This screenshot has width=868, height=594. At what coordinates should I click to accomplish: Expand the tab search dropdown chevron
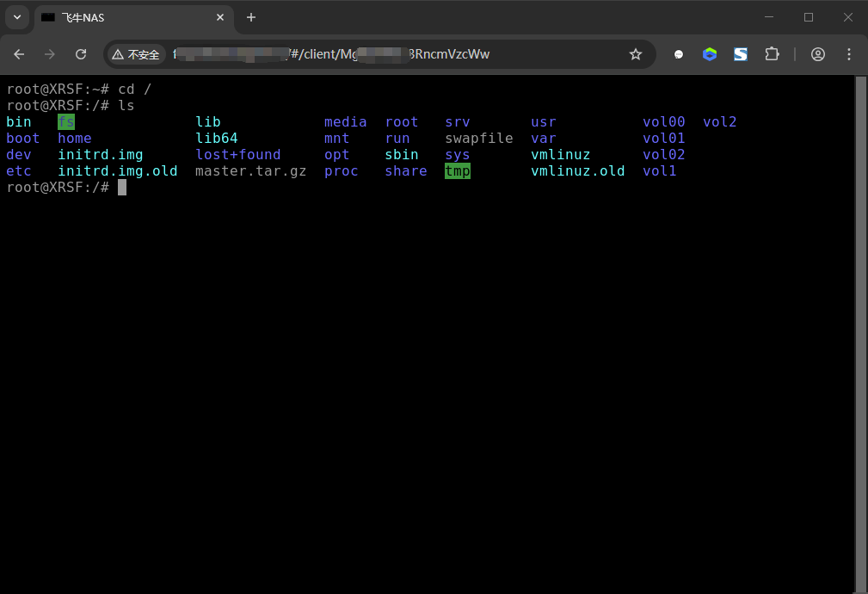coord(17,17)
